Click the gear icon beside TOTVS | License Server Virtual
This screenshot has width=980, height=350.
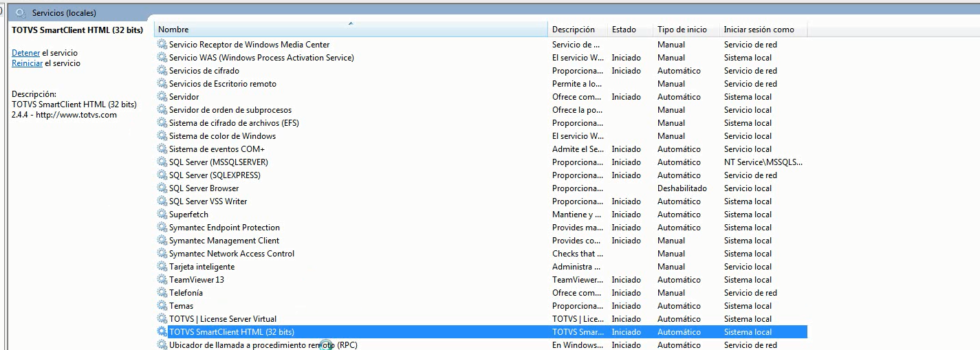[x=162, y=319]
